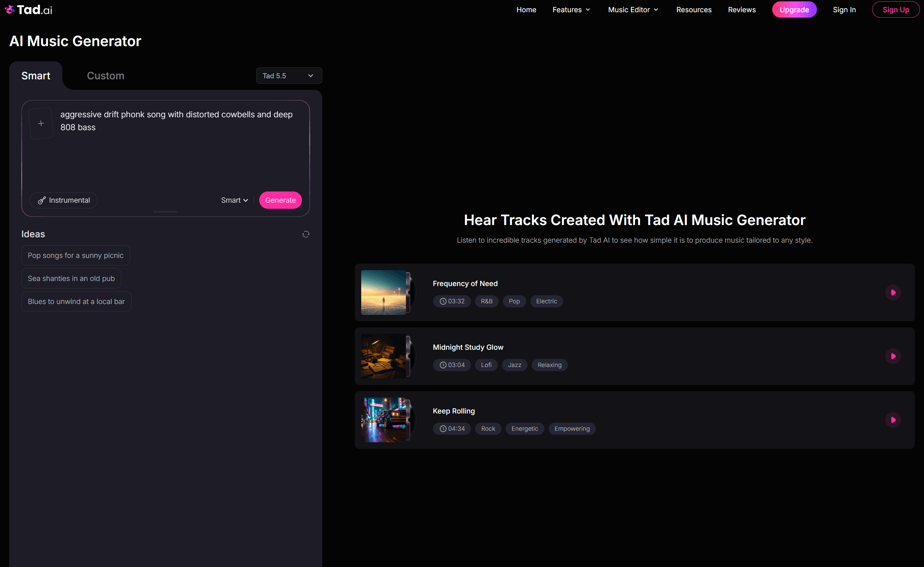Click the Rock genre tag
The height and width of the screenshot is (567, 924).
click(x=488, y=429)
